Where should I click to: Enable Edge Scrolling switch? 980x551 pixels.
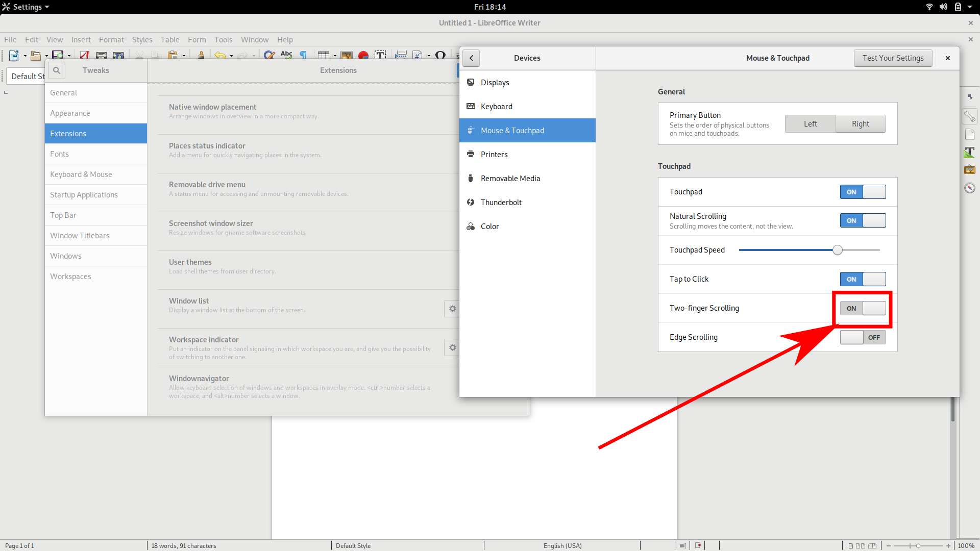click(863, 337)
